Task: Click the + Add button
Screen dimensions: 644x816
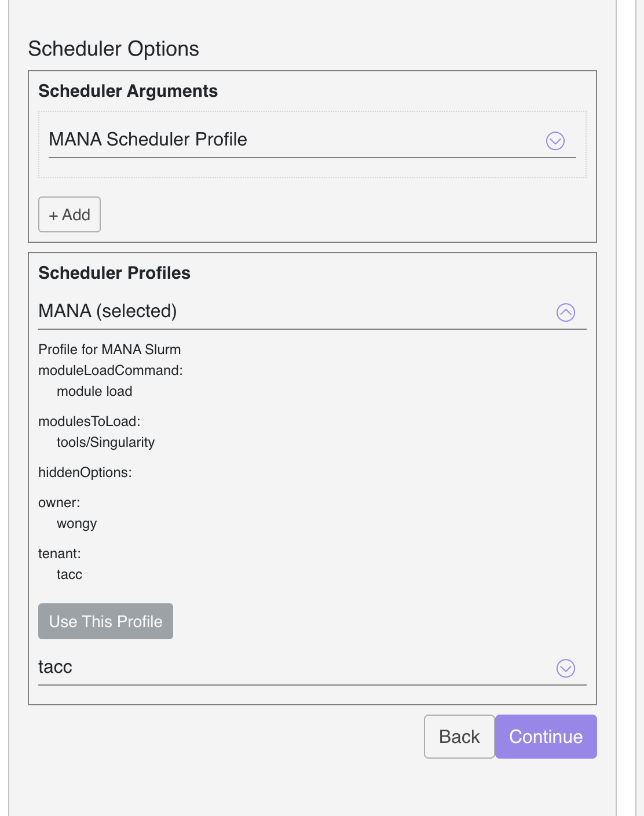Action: click(x=69, y=214)
